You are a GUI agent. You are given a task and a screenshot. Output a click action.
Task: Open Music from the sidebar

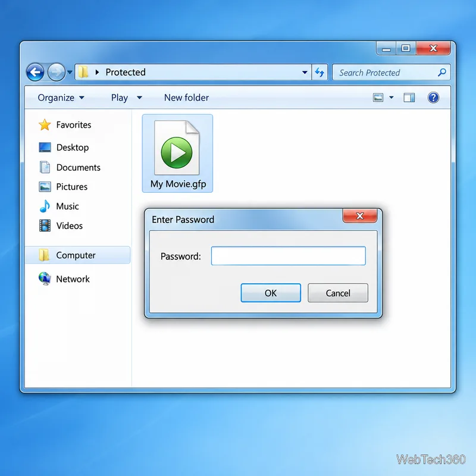(x=59, y=206)
